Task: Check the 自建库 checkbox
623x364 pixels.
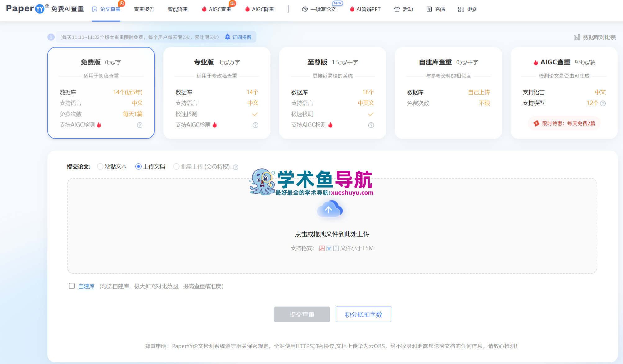Action: (x=72, y=286)
